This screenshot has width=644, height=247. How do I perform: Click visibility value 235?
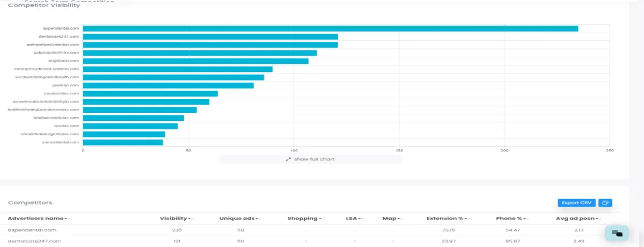[x=176, y=230]
